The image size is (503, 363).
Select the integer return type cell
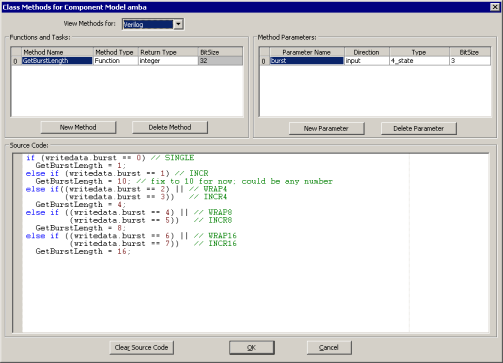(168, 61)
